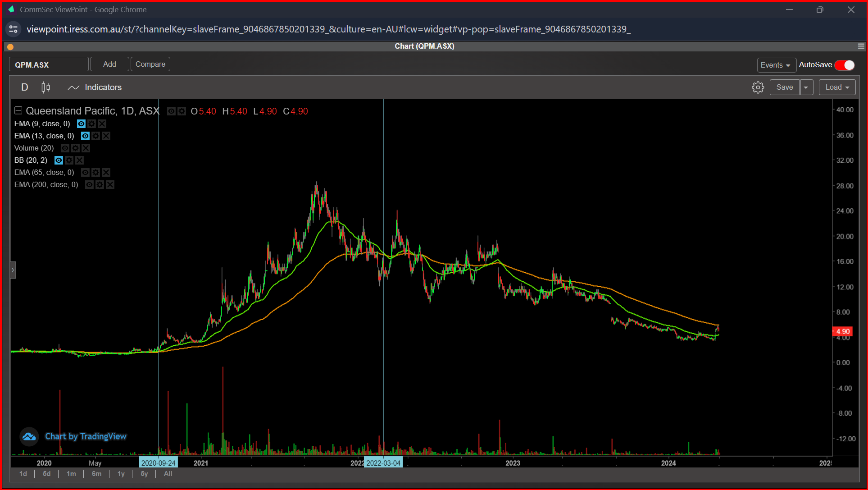Click the 4.90 current price label

coord(842,332)
